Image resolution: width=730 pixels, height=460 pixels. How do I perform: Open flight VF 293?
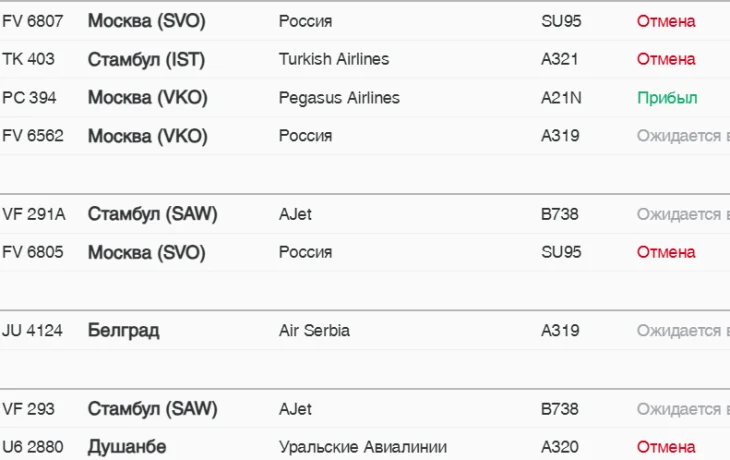point(29,409)
